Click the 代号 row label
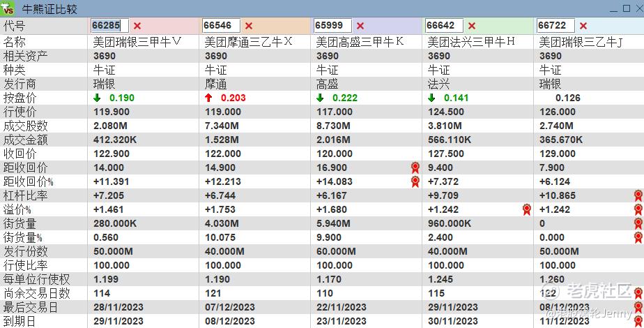Image resolution: width=644 pixels, height=328 pixels. 15,26
